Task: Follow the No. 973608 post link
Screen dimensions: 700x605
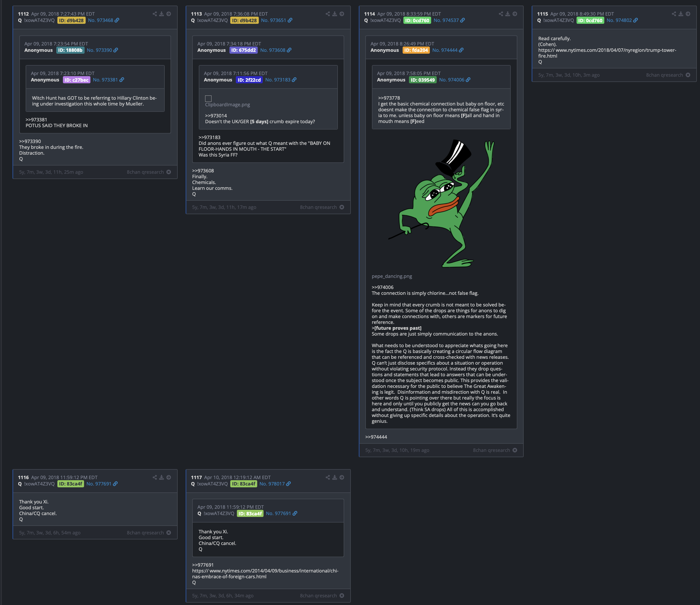Action: (x=276, y=50)
